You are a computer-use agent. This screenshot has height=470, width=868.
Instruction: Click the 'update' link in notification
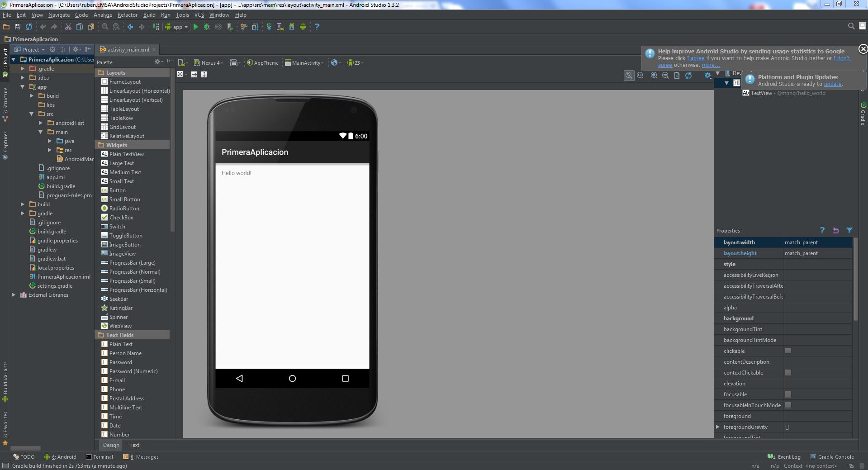click(832, 84)
